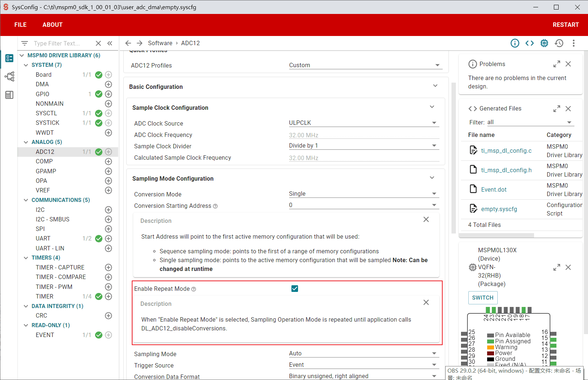Add a WWDT module instance
588x380 pixels.
tap(108, 133)
